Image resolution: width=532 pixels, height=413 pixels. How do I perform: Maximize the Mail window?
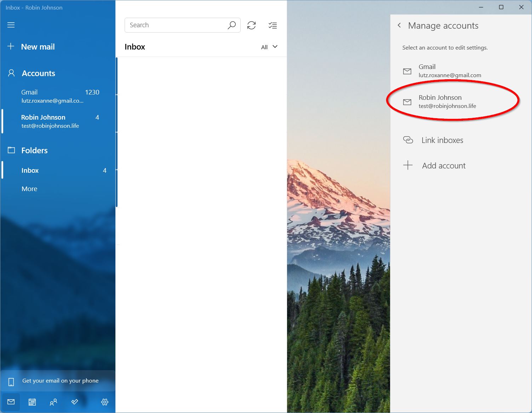tap(501, 7)
